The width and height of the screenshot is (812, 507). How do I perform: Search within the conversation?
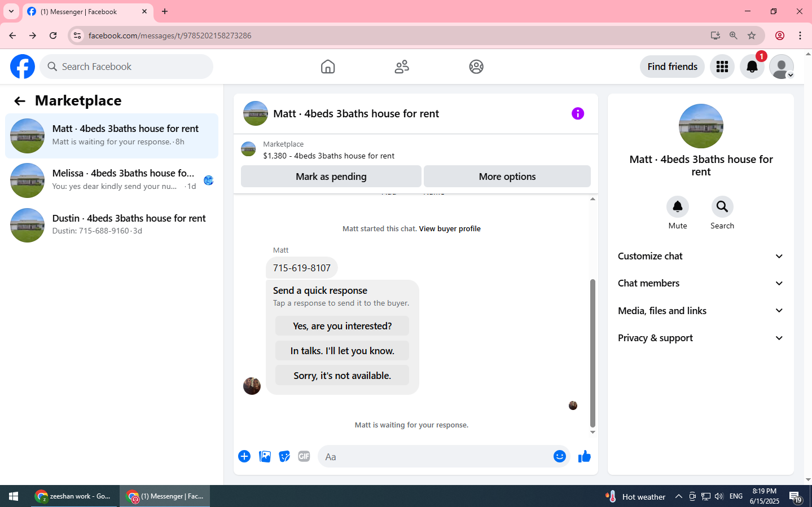point(722,207)
